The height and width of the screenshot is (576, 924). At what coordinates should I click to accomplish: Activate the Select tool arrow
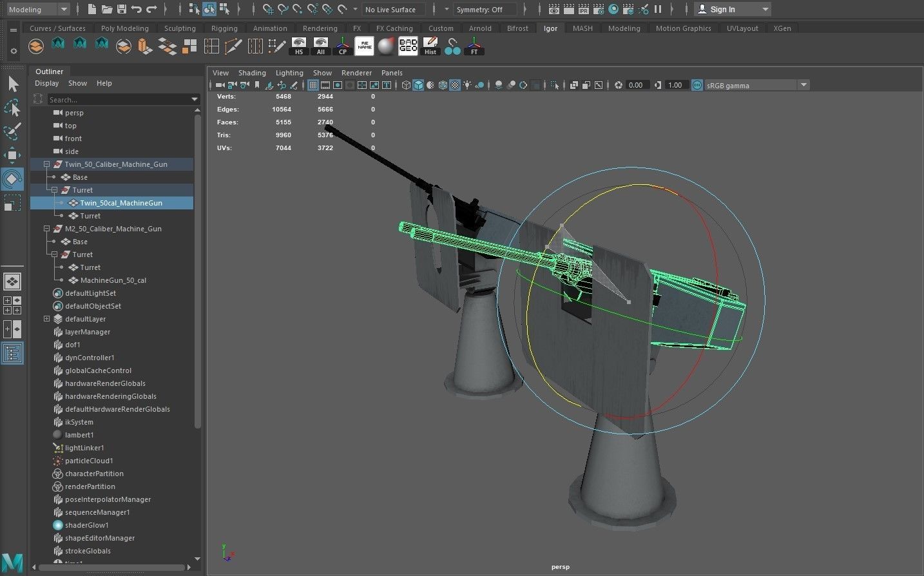pos(12,84)
